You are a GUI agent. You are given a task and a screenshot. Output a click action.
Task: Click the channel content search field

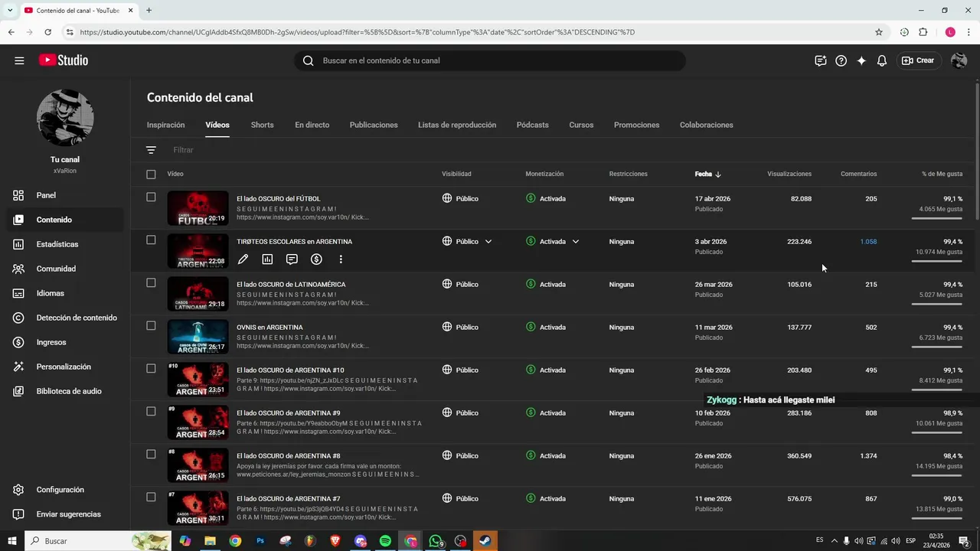pyautogui.click(x=490, y=60)
